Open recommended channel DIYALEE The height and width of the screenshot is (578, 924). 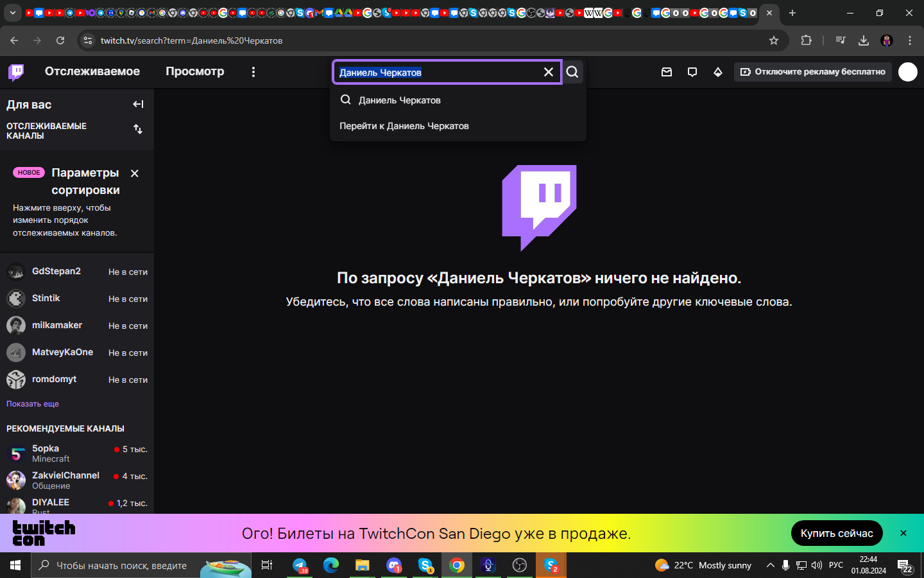point(77,505)
